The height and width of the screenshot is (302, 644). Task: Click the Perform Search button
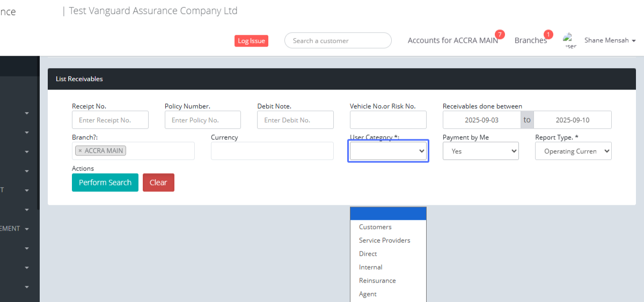105,182
